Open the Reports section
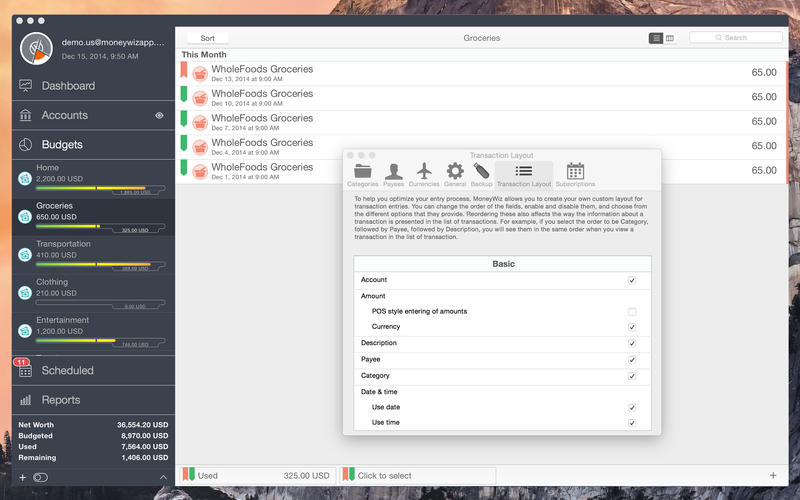800x500 pixels. (60, 400)
